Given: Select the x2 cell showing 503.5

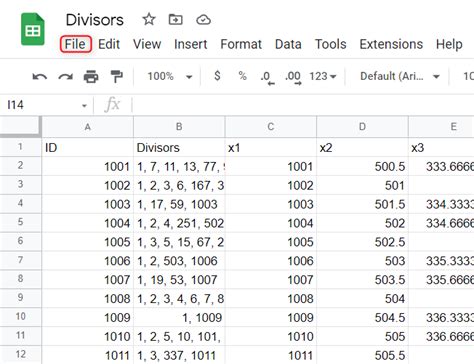Looking at the screenshot, I should (x=362, y=279).
